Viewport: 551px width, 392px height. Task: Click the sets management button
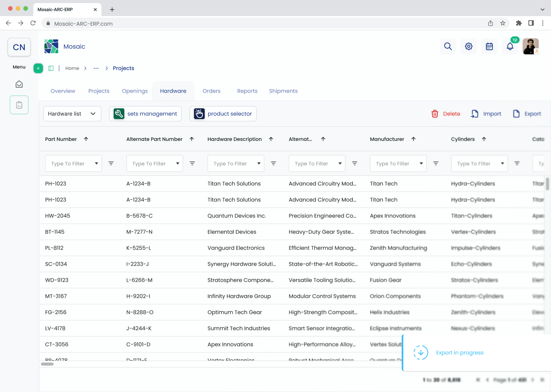[145, 114]
